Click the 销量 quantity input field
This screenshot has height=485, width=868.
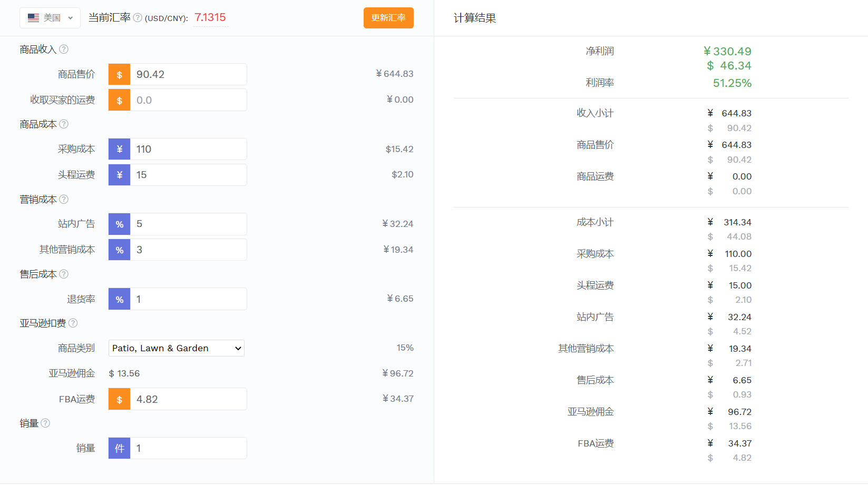coord(188,448)
